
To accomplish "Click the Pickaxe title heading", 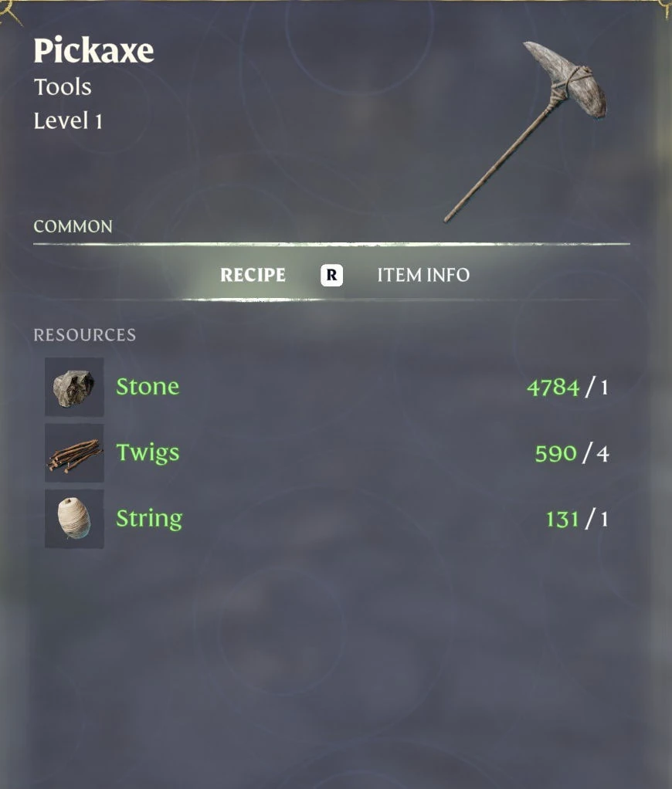I will (x=93, y=50).
